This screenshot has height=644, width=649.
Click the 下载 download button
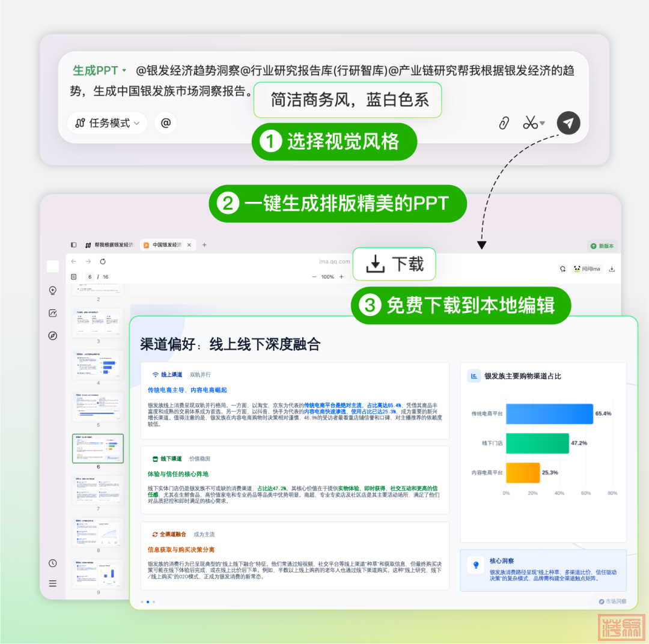[394, 264]
